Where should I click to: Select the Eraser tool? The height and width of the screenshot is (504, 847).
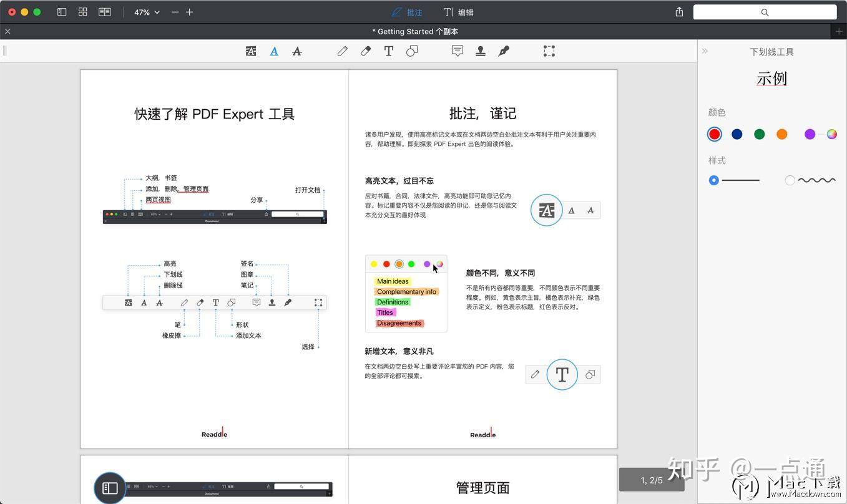[x=366, y=51]
